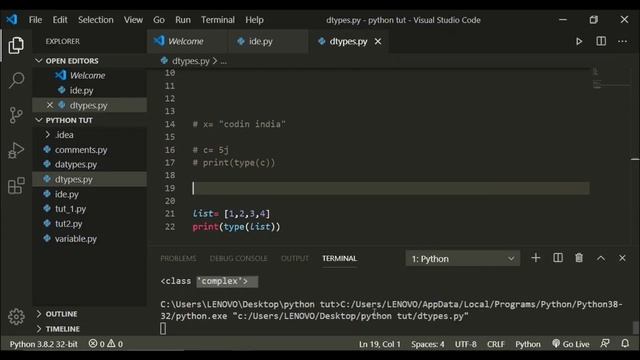The height and width of the screenshot is (360, 640).
Task: Click the terminal input prompt
Action: 163,328
